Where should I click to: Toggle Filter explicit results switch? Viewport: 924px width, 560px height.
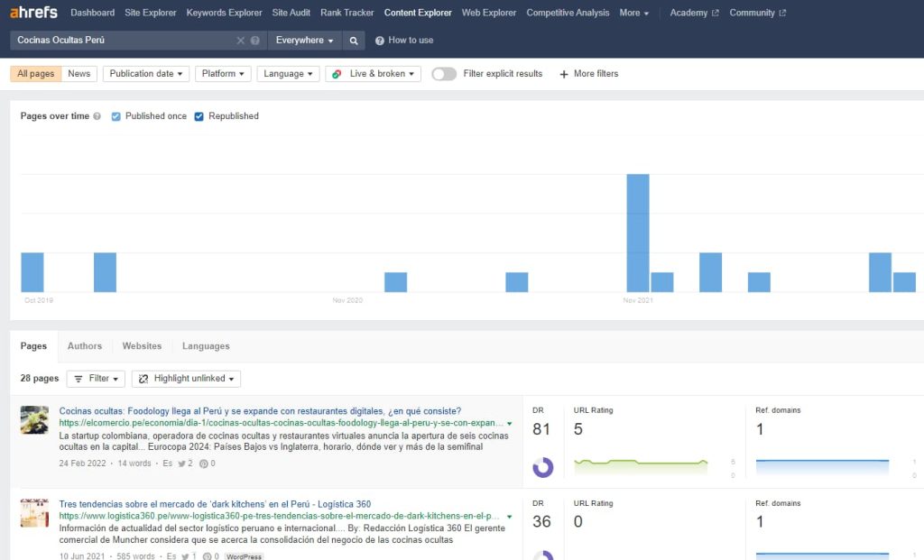point(444,74)
